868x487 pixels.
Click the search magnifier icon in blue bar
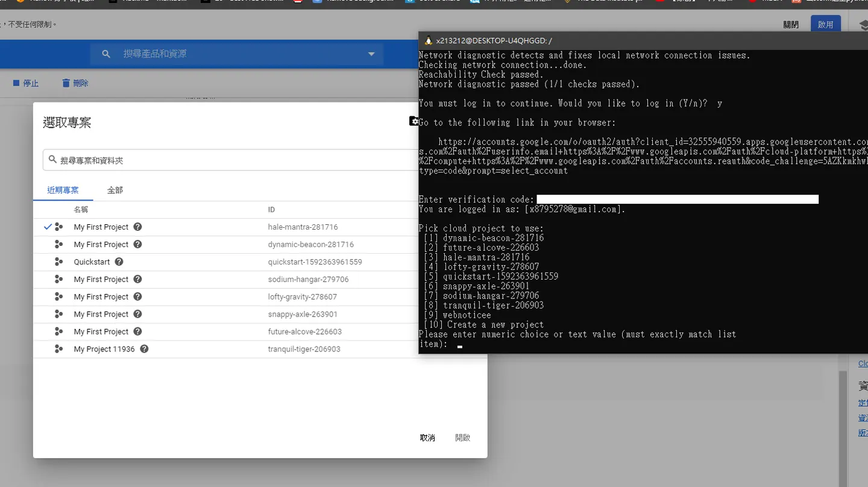(x=106, y=54)
